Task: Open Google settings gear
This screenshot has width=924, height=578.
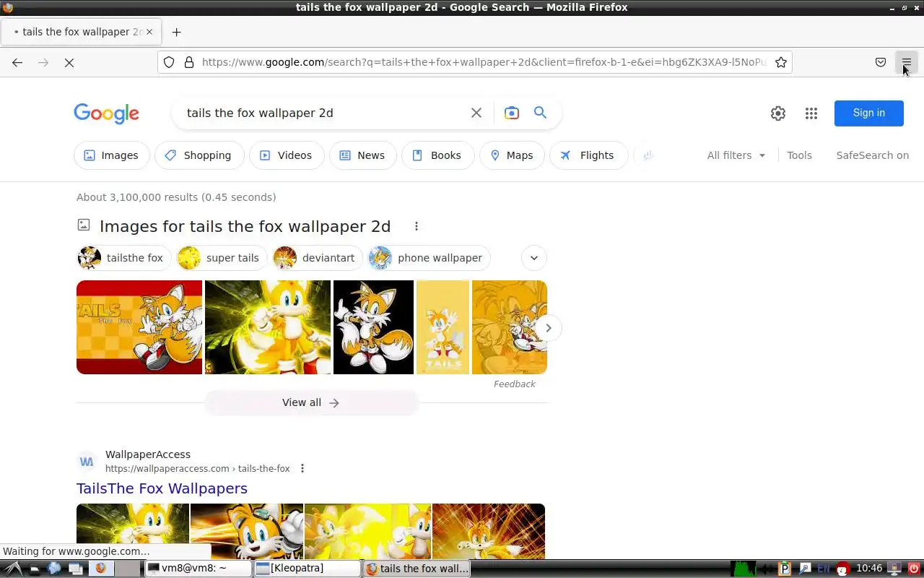Action: click(x=777, y=113)
